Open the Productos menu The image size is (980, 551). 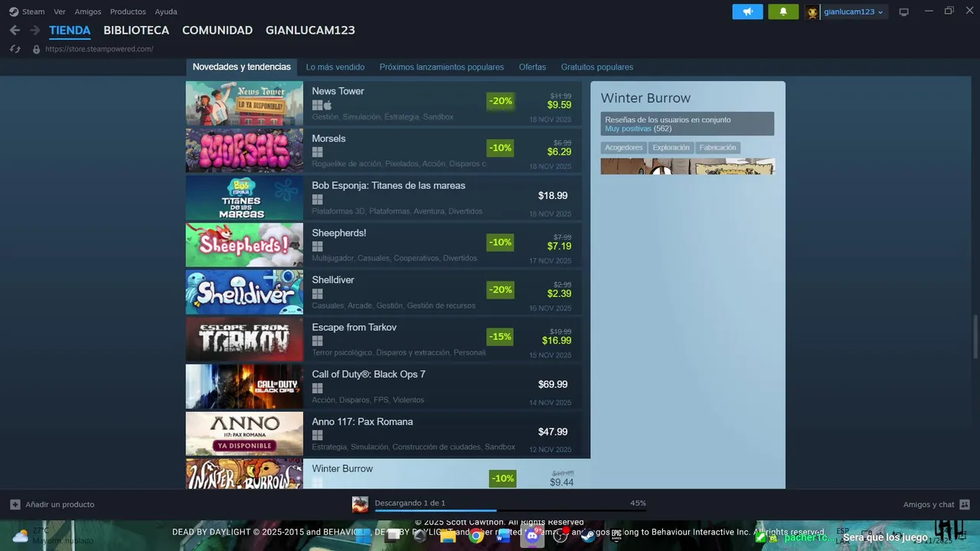click(128, 11)
